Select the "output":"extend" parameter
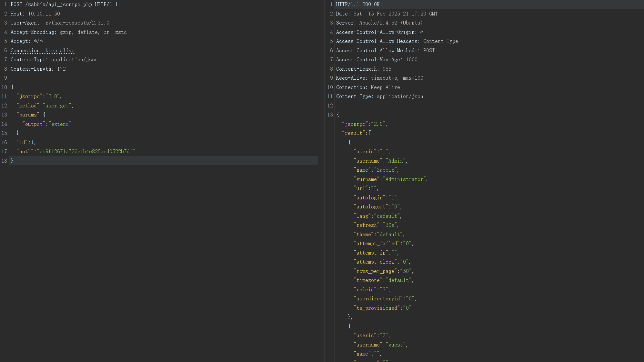The image size is (644, 362). tap(47, 124)
